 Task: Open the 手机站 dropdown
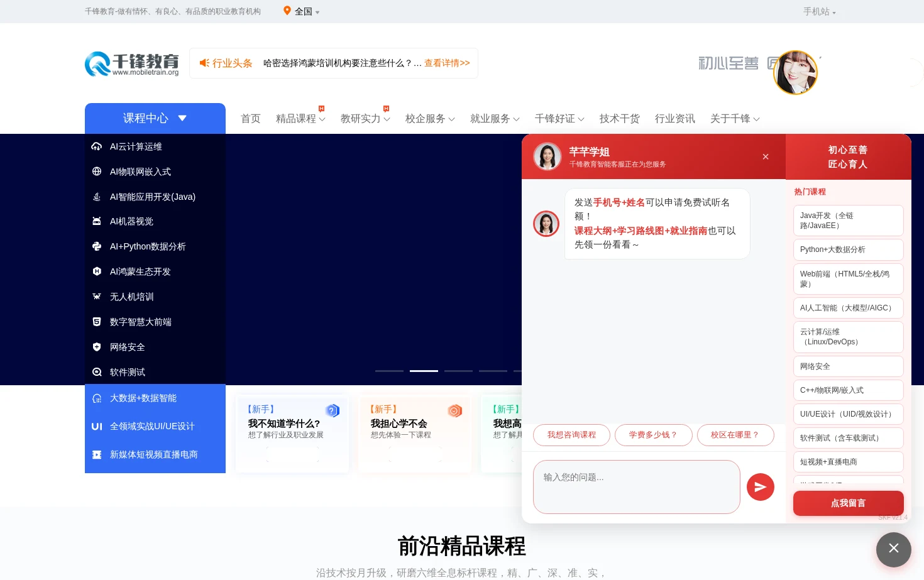(x=820, y=11)
